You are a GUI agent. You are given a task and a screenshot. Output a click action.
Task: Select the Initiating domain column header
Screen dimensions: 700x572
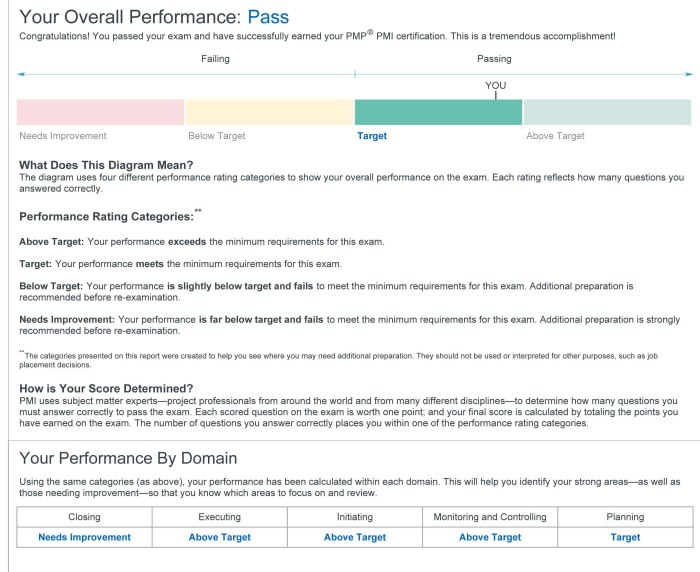pyautogui.click(x=355, y=517)
